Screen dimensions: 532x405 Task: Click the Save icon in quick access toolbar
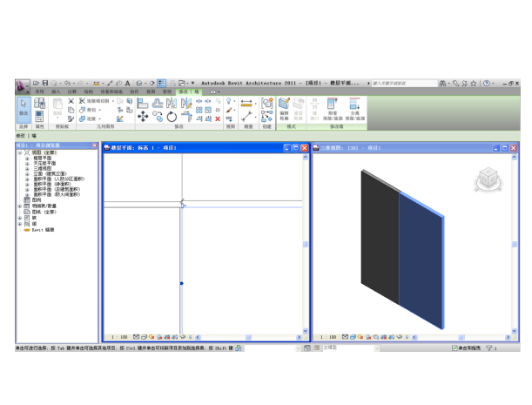(x=45, y=83)
